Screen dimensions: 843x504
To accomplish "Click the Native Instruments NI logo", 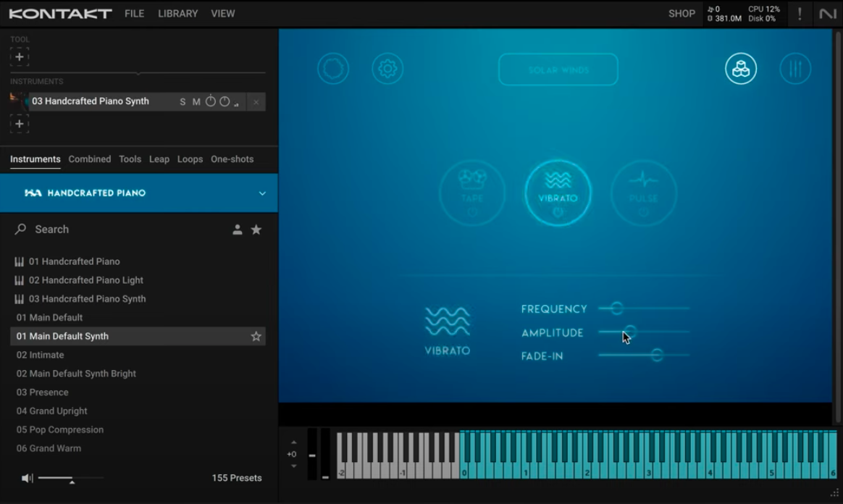I will [827, 14].
